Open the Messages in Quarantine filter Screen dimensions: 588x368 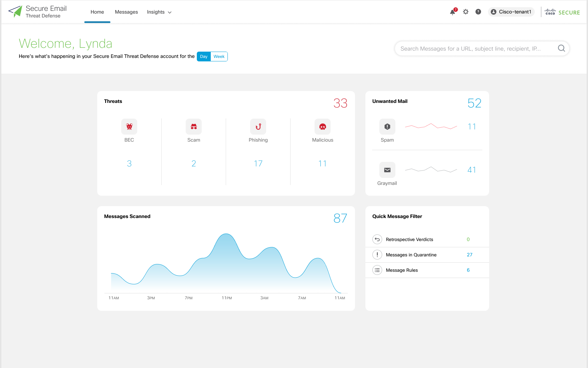(x=427, y=255)
